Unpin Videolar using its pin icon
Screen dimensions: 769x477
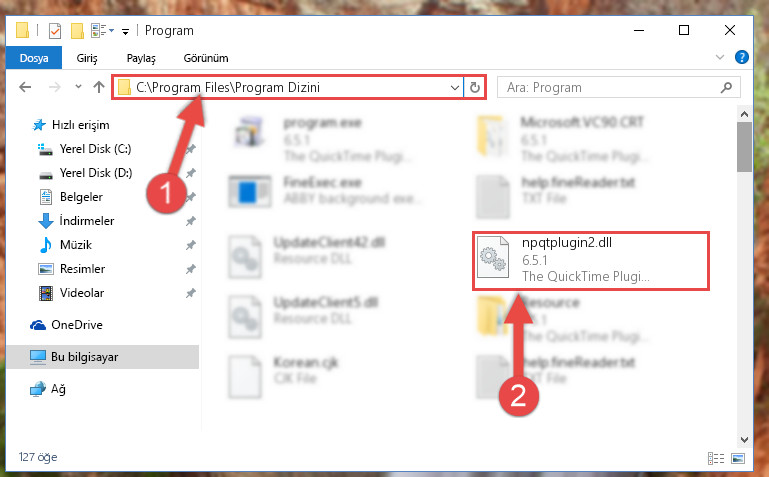(190, 293)
